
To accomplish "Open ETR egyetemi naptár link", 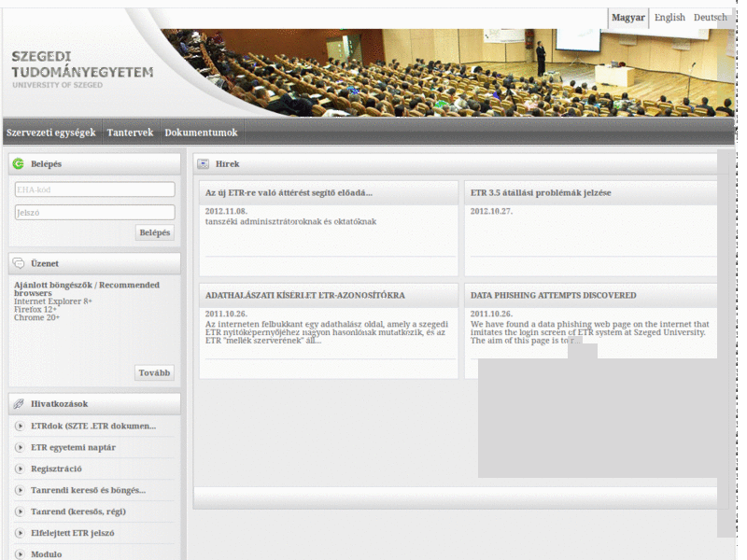I will [74, 448].
